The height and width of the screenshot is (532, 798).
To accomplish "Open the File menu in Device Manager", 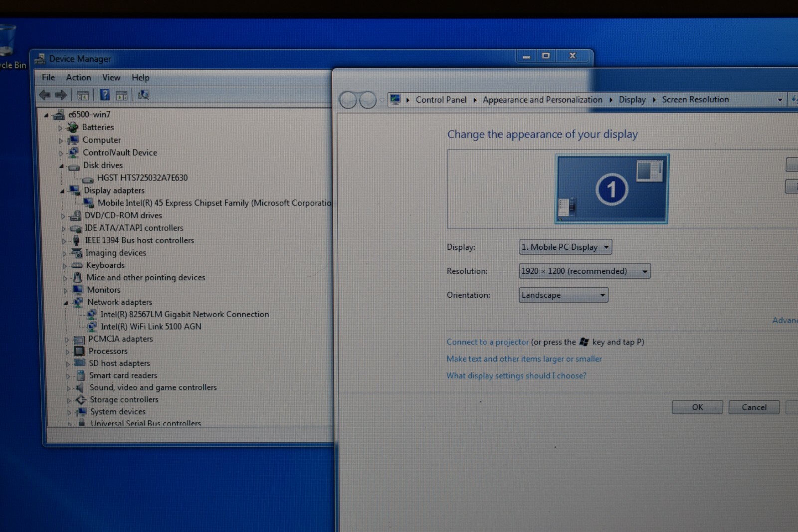I will pos(48,77).
